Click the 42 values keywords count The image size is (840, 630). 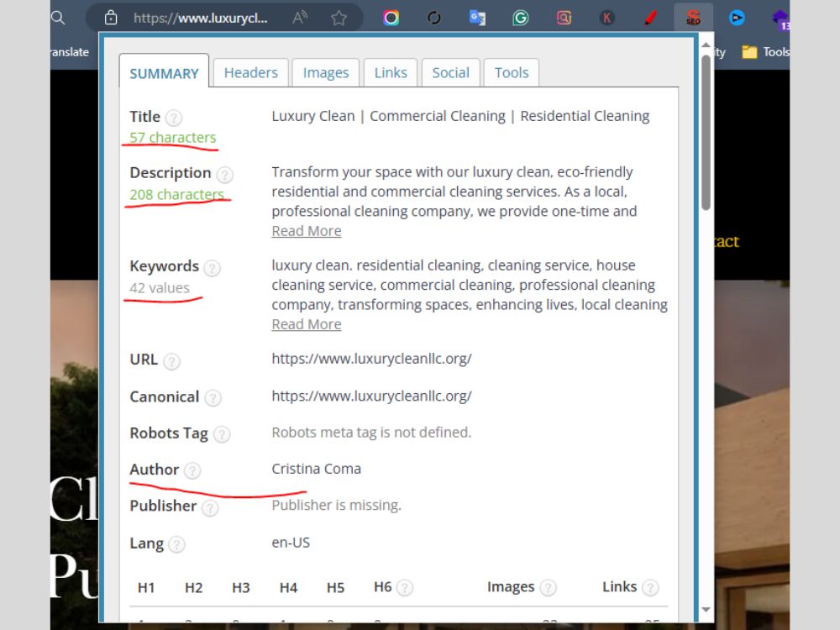159,288
